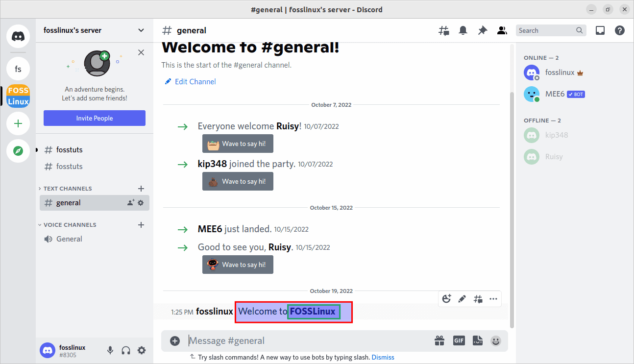Screen dimensions: 634x364
Task: Open User Settings gear icon
Action: (x=142, y=350)
